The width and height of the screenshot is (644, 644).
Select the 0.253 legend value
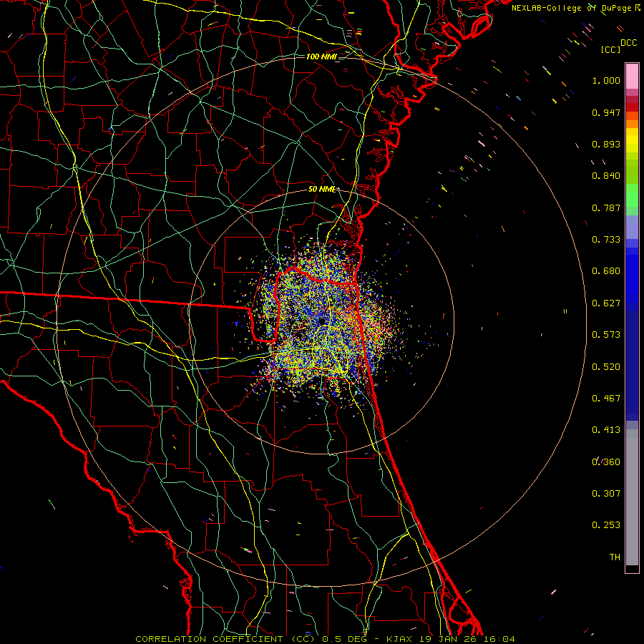point(606,525)
